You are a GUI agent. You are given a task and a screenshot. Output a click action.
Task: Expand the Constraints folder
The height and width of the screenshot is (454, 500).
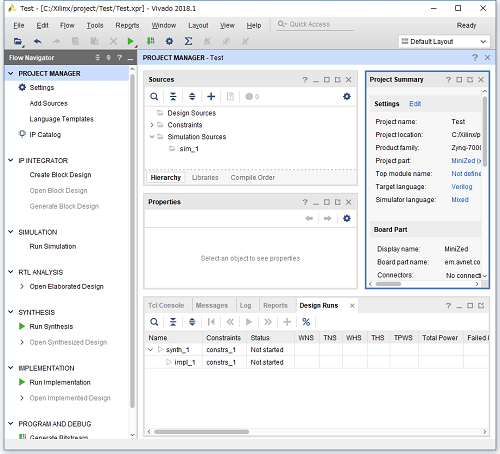152,125
